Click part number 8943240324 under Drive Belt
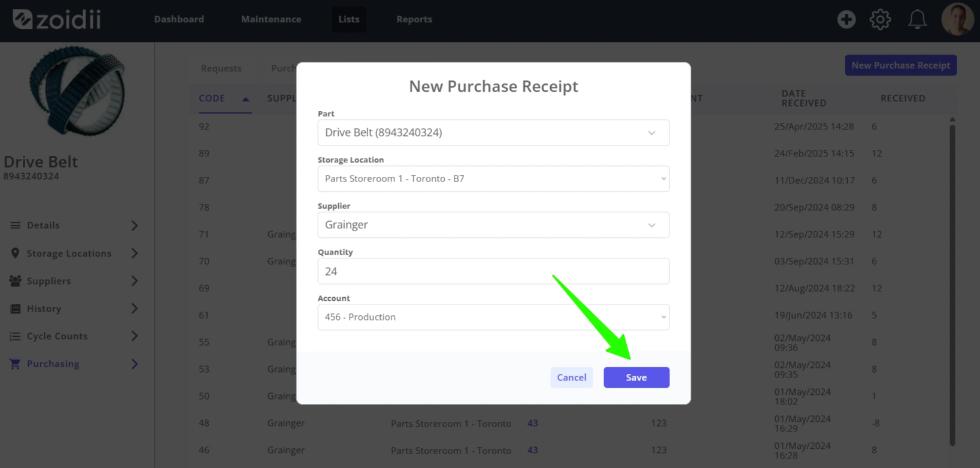Image resolution: width=980 pixels, height=468 pixels. point(31,176)
